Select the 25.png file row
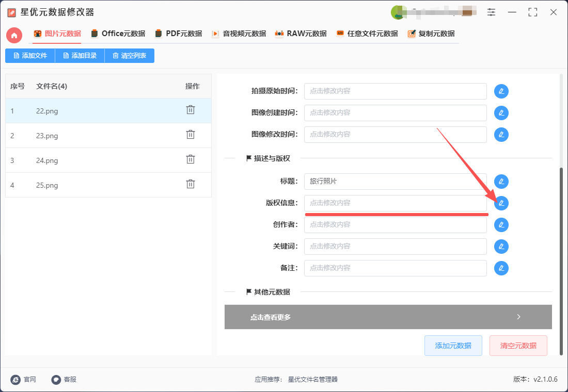Image resolution: width=568 pixels, height=392 pixels. coord(108,185)
